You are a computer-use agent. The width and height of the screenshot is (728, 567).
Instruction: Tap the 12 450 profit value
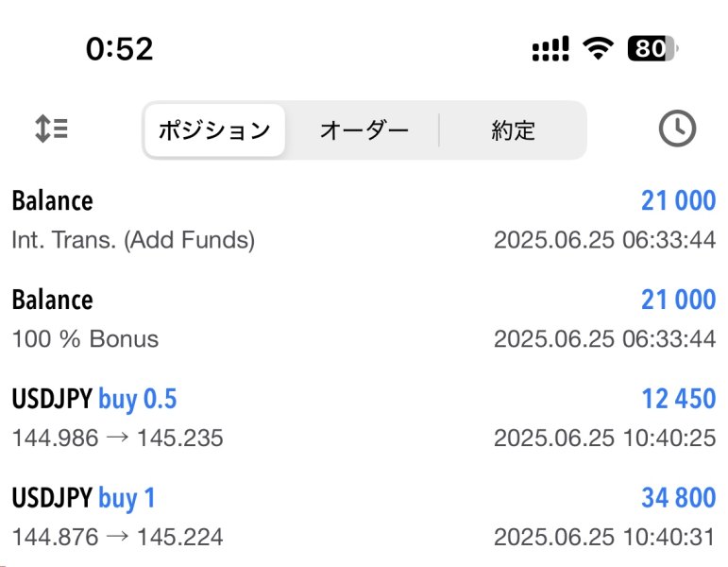click(x=678, y=400)
